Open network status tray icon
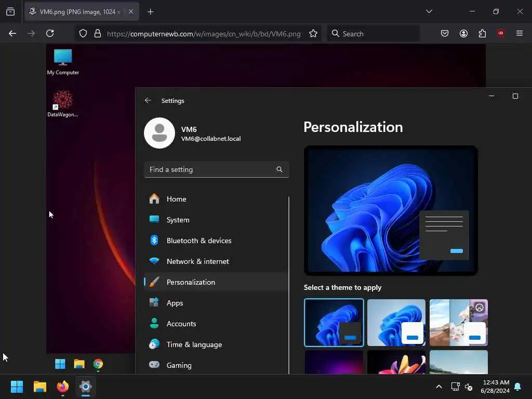 click(x=455, y=387)
